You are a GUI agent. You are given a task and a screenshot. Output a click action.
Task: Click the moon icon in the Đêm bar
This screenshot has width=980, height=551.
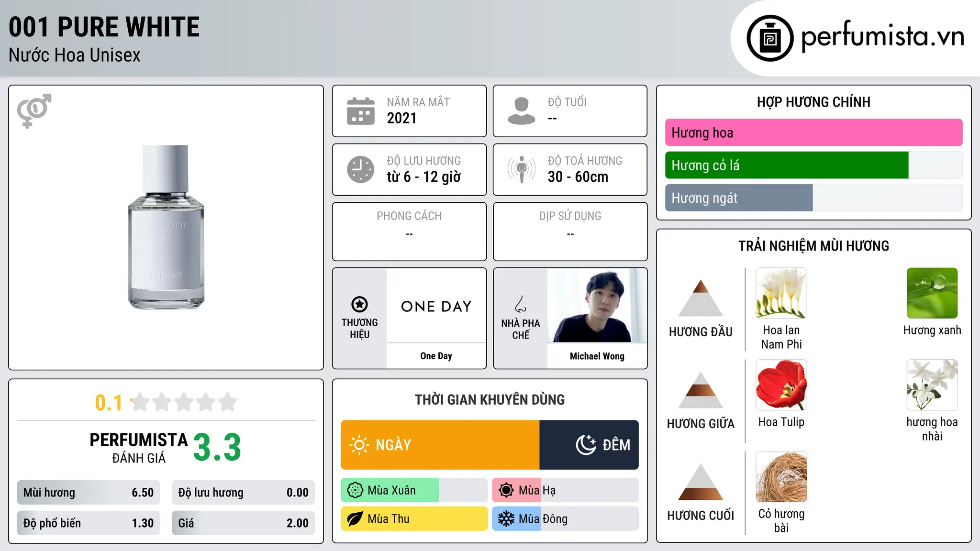point(586,445)
